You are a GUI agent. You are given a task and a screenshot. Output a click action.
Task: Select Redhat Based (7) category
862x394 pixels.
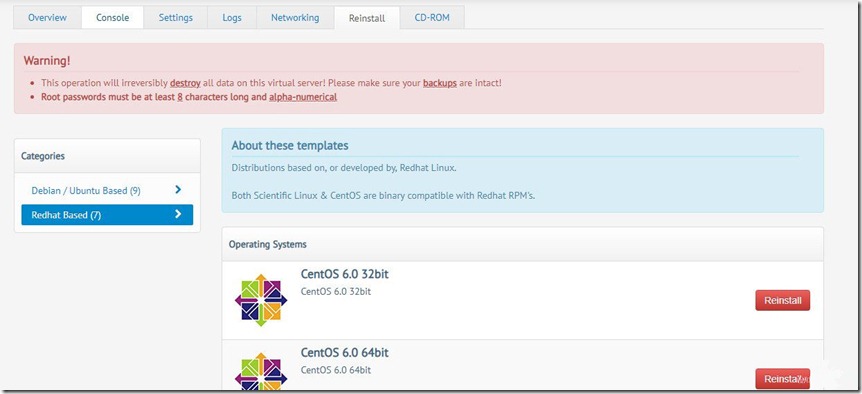pos(107,215)
